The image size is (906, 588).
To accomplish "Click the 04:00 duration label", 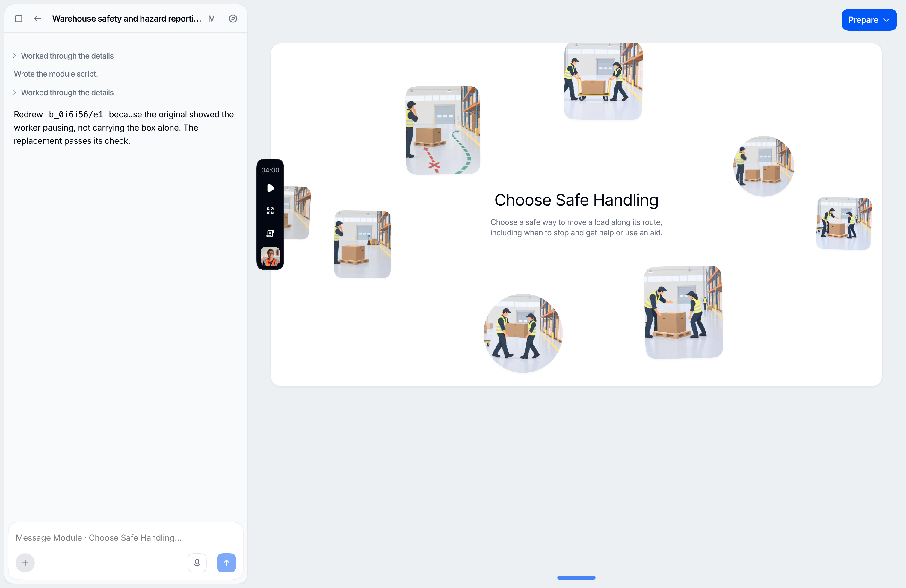I will pos(270,170).
